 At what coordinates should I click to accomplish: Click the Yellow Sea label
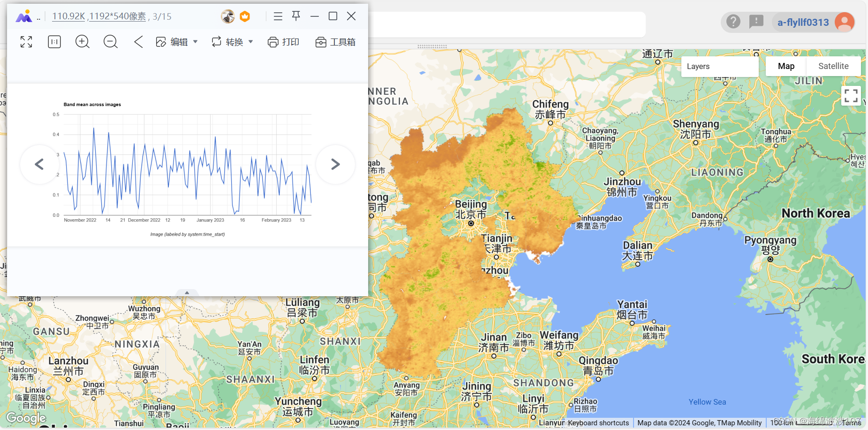pyautogui.click(x=707, y=402)
